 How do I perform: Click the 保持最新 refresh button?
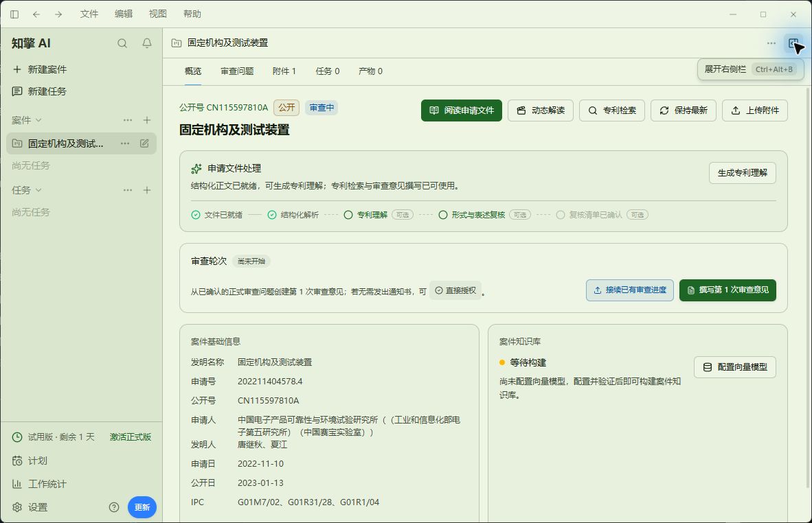coord(684,111)
